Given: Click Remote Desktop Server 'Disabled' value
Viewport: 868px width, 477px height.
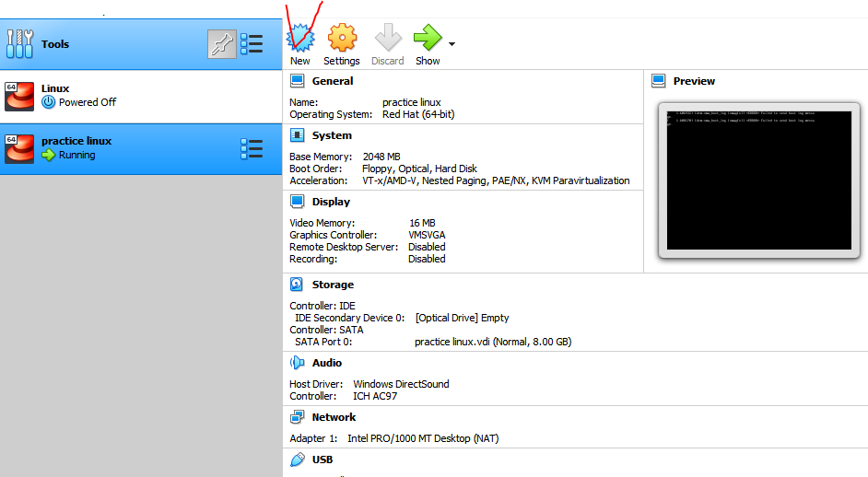Looking at the screenshot, I should pos(427,247).
